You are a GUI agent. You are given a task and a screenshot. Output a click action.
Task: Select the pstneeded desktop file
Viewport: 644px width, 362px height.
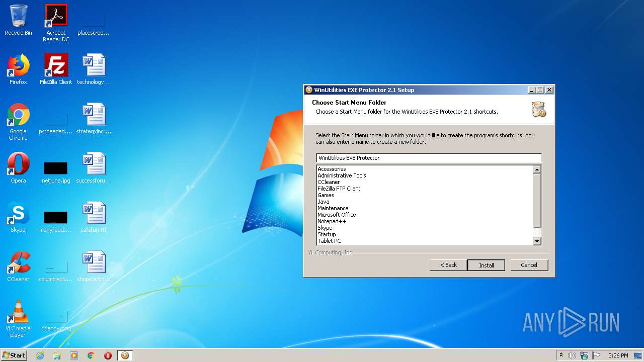pos(56,124)
